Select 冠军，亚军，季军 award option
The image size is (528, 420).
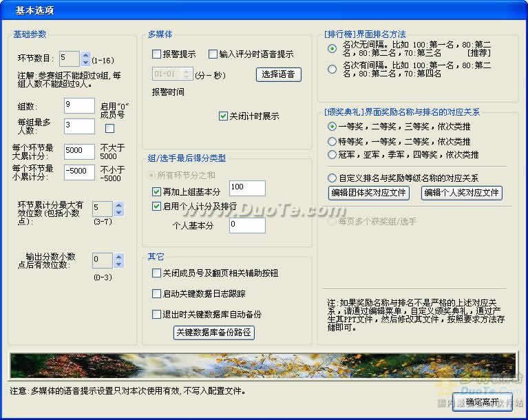tap(332, 155)
